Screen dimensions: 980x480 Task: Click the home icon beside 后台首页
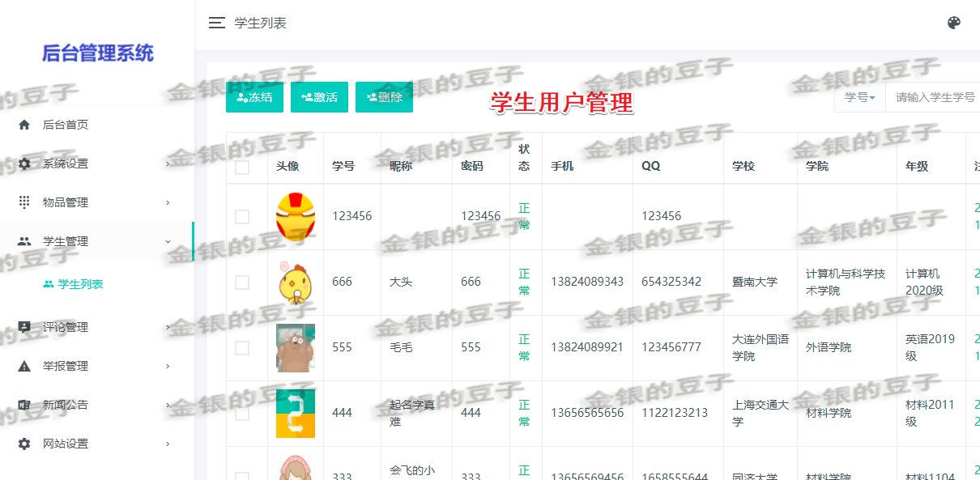(24, 125)
